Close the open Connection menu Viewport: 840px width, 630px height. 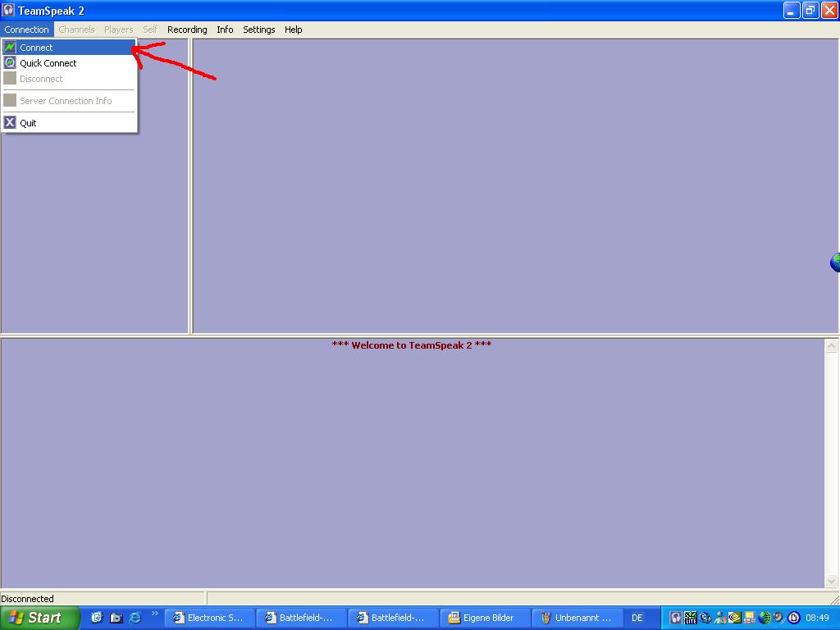pyautogui.click(x=27, y=30)
